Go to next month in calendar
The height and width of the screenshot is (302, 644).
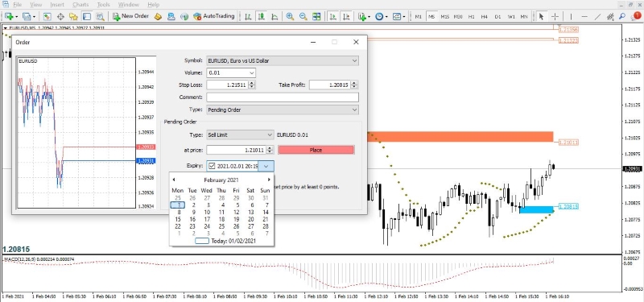(x=269, y=180)
